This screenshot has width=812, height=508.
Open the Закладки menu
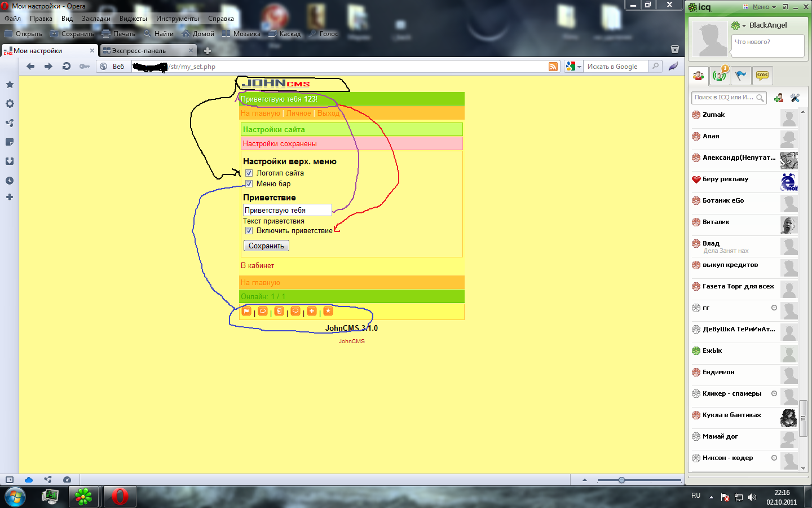pos(96,19)
